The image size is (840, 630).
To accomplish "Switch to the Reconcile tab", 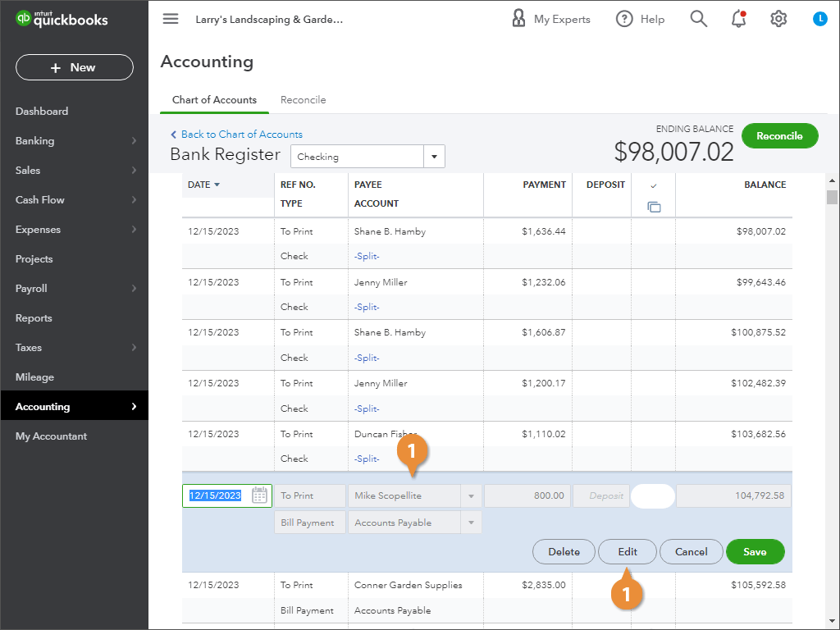I will pos(304,100).
